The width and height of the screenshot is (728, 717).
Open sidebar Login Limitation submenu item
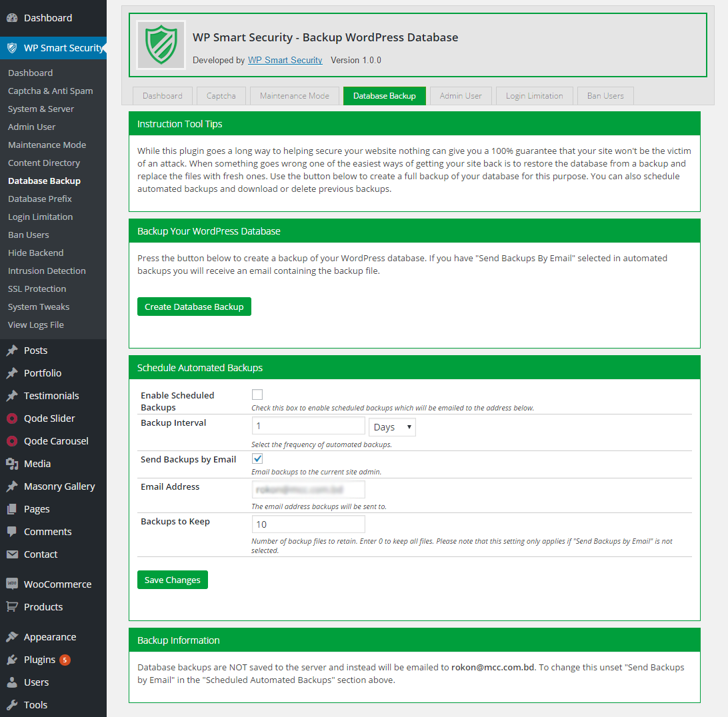coord(41,217)
